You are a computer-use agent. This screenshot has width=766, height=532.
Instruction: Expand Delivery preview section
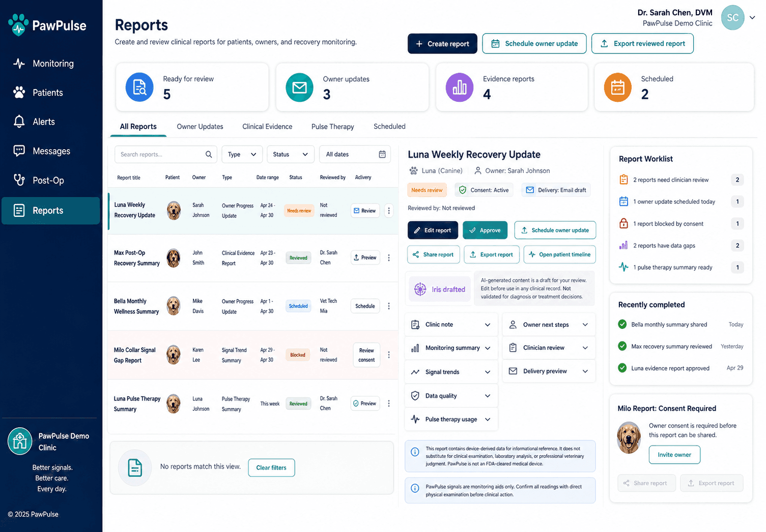point(549,372)
